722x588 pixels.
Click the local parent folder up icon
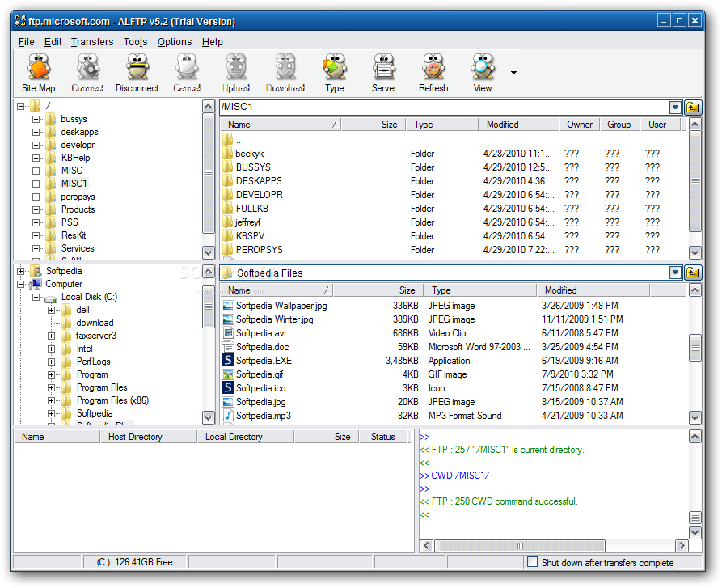pos(693,273)
